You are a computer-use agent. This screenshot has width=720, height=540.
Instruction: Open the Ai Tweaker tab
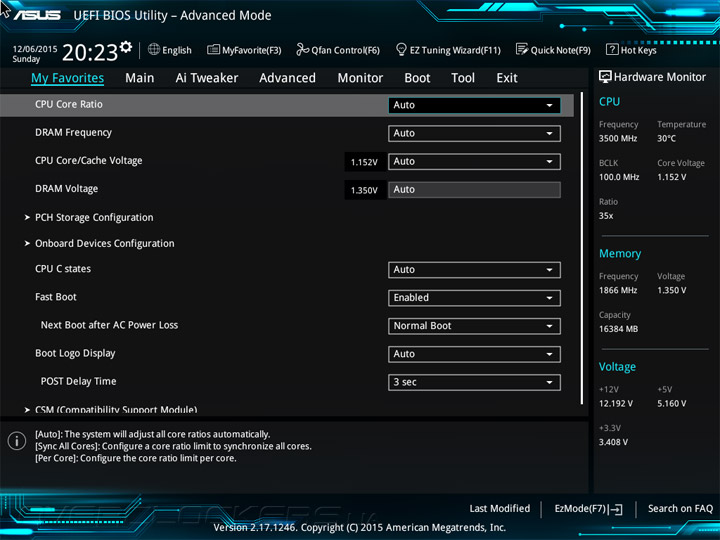(x=207, y=78)
